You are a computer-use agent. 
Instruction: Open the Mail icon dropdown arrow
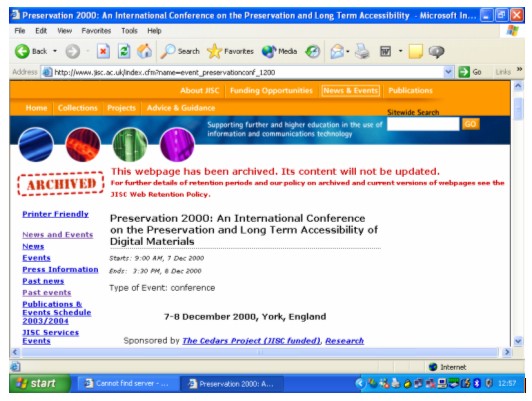[348, 52]
